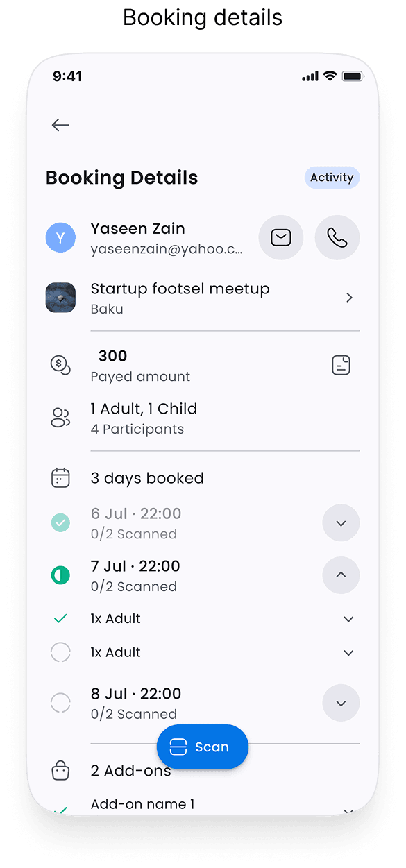
Task: Open Startup footsel meetup event details
Action: coord(349,297)
